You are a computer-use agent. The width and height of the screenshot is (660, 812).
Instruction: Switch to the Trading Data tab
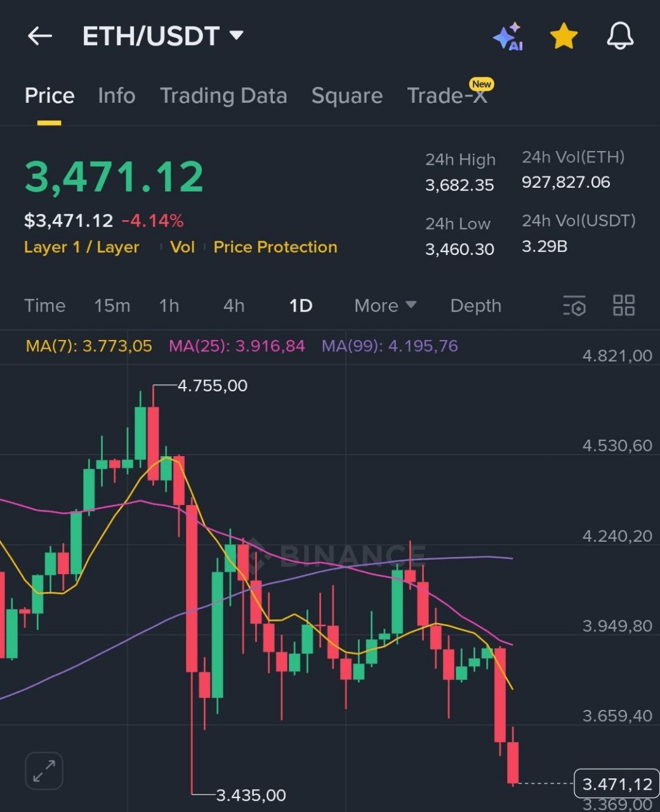click(223, 96)
